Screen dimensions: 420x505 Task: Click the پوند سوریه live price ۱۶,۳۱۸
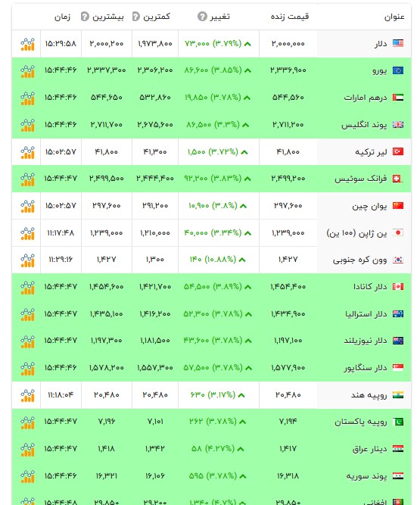point(288,476)
